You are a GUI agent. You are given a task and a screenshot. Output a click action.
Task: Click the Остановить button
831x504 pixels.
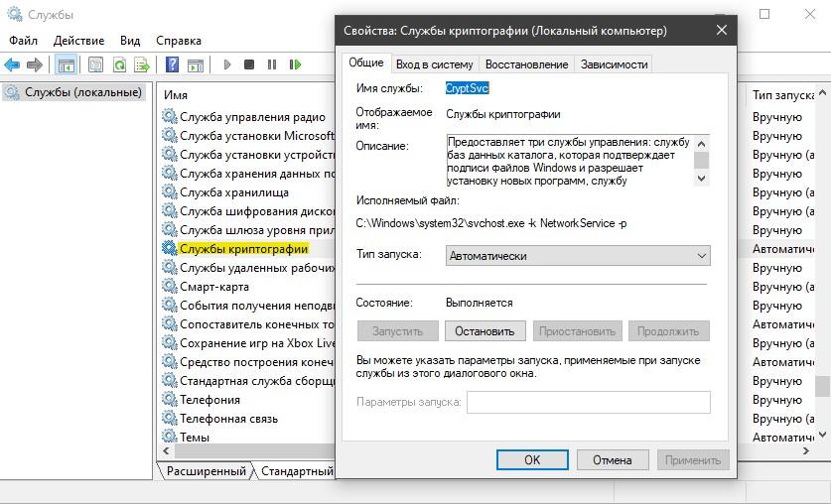click(485, 331)
